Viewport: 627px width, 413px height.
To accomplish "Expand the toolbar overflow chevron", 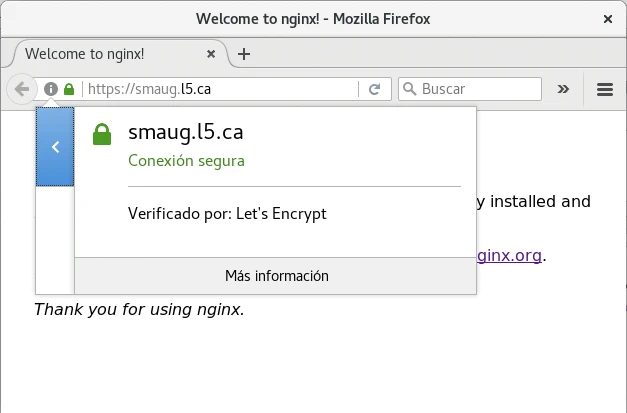I will pos(563,89).
